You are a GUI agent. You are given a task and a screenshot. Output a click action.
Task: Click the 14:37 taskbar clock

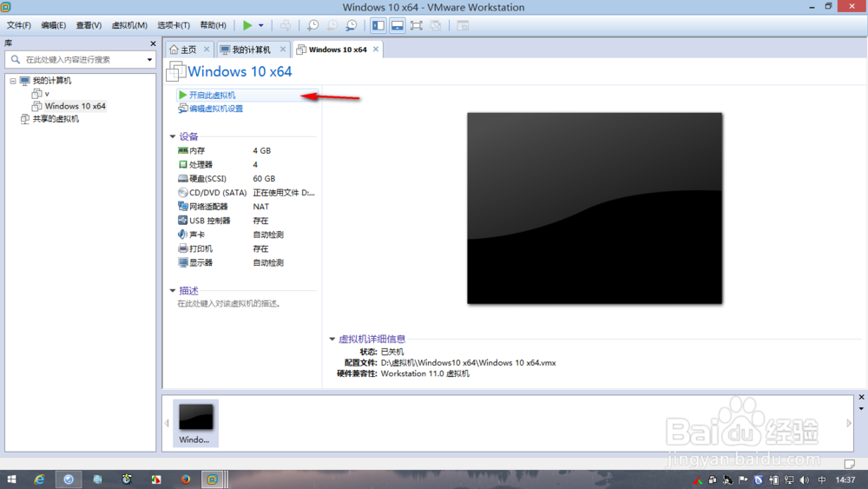click(845, 480)
